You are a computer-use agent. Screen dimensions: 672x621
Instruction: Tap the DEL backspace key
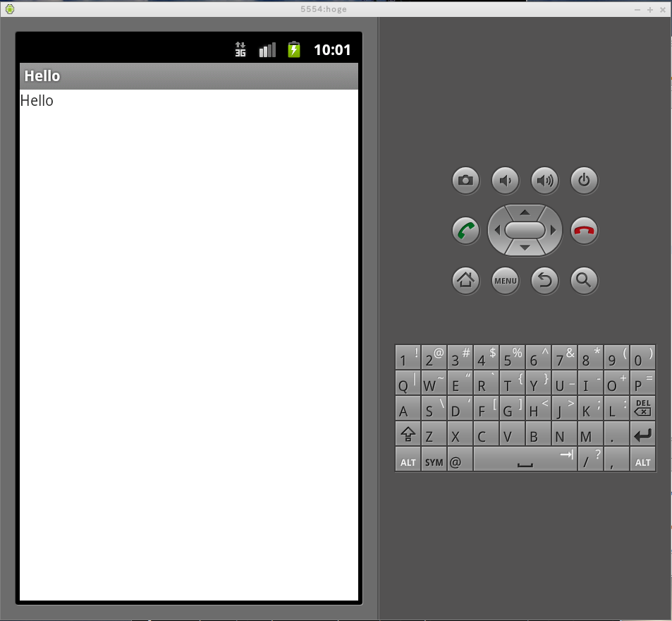[x=643, y=409]
